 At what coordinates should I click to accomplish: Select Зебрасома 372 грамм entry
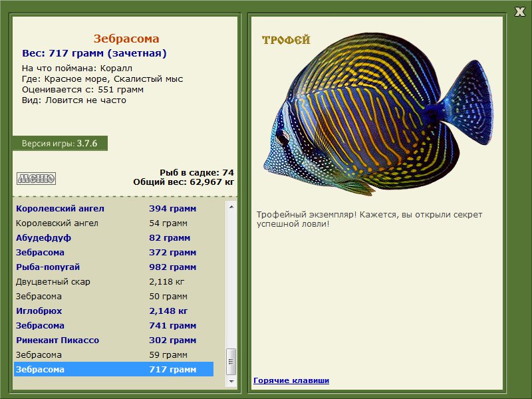(114, 253)
